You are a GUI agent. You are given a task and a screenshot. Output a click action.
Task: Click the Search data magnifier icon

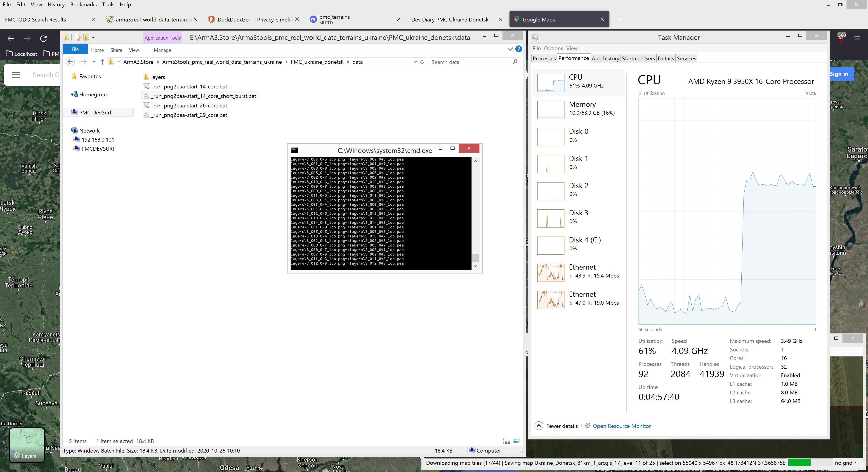click(514, 62)
